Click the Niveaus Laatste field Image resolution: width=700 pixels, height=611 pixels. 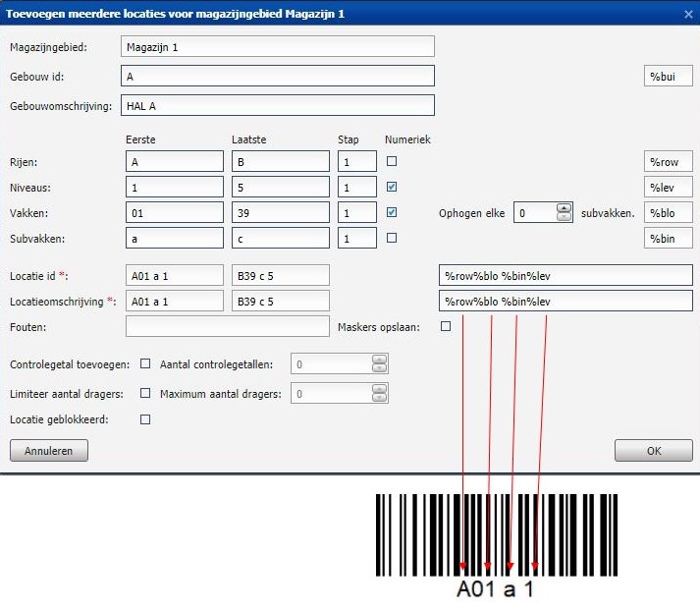pyautogui.click(x=281, y=188)
